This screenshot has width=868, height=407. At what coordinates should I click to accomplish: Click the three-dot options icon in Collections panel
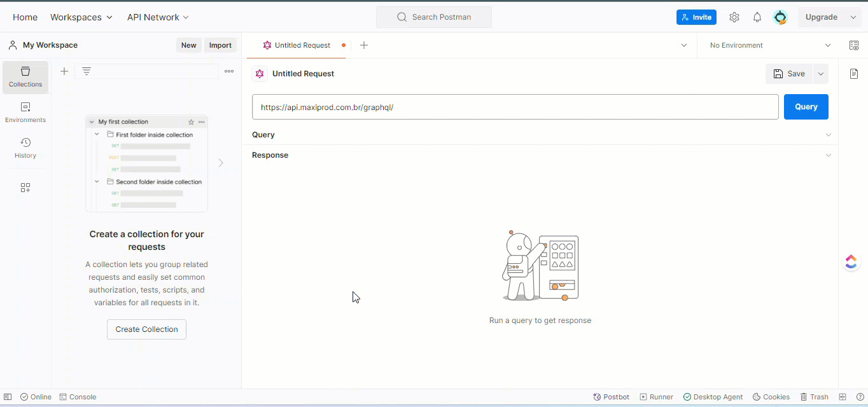pos(229,71)
